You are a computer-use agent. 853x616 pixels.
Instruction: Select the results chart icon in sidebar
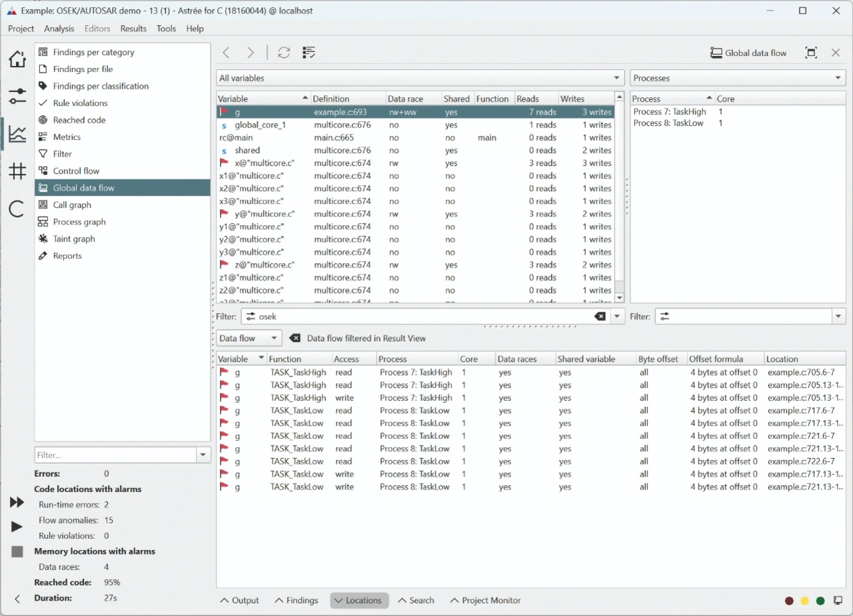[x=17, y=134]
